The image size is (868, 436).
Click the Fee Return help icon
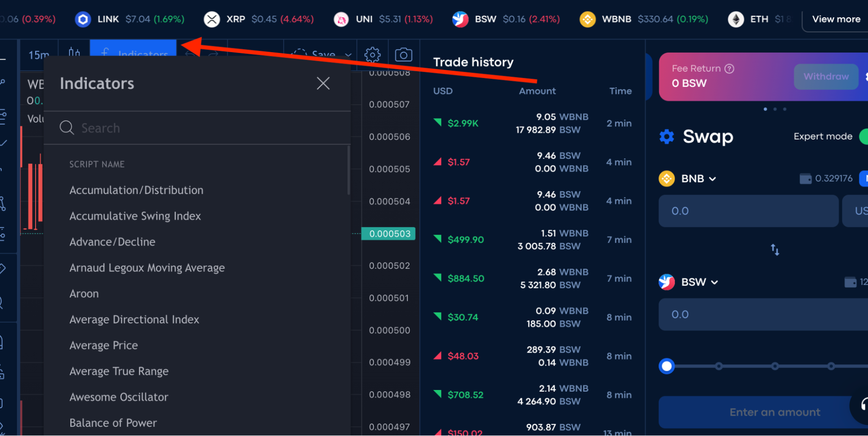[x=729, y=69]
